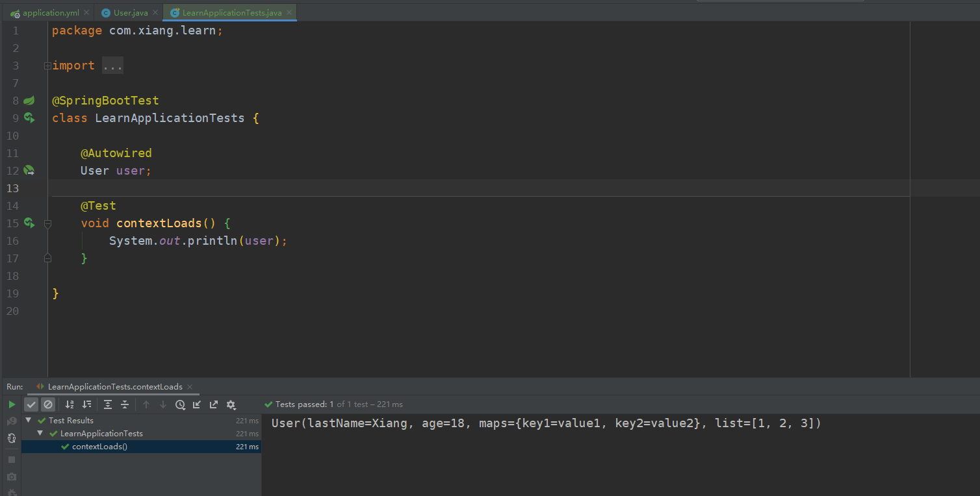
Task: Click Export Test Results icon
Action: point(214,404)
